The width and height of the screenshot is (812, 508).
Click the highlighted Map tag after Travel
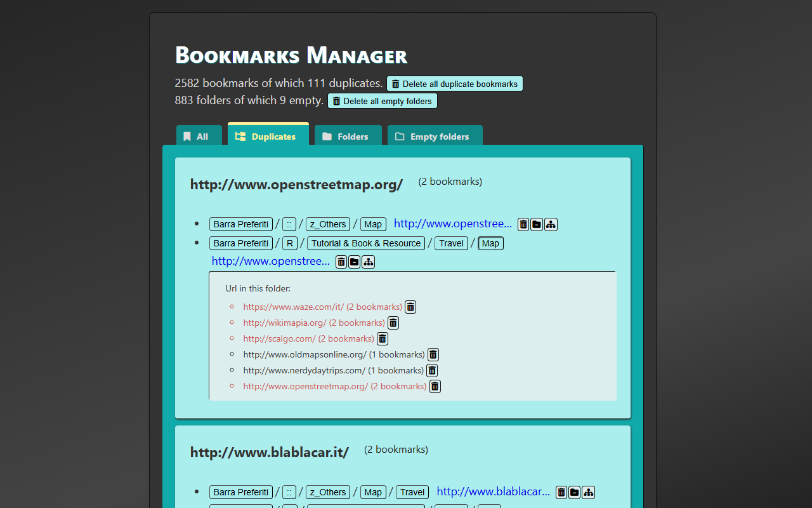click(x=490, y=243)
